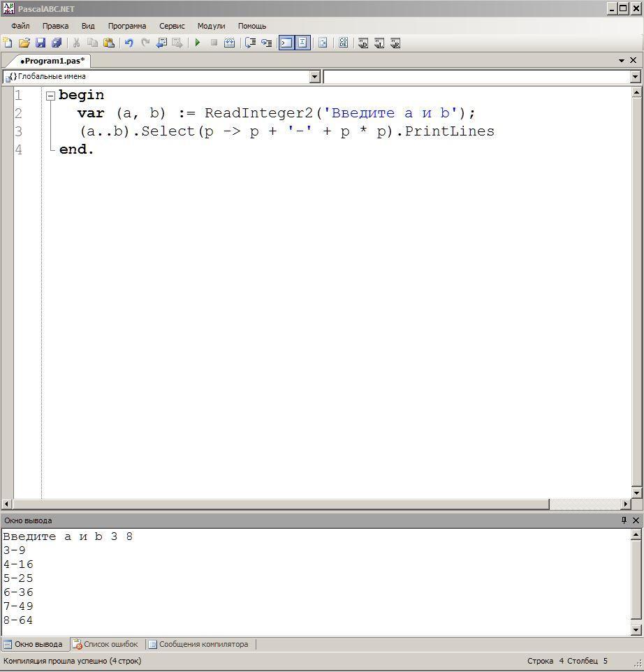
Task: Close the Program1.pas editor tab
Action: pos(633,61)
